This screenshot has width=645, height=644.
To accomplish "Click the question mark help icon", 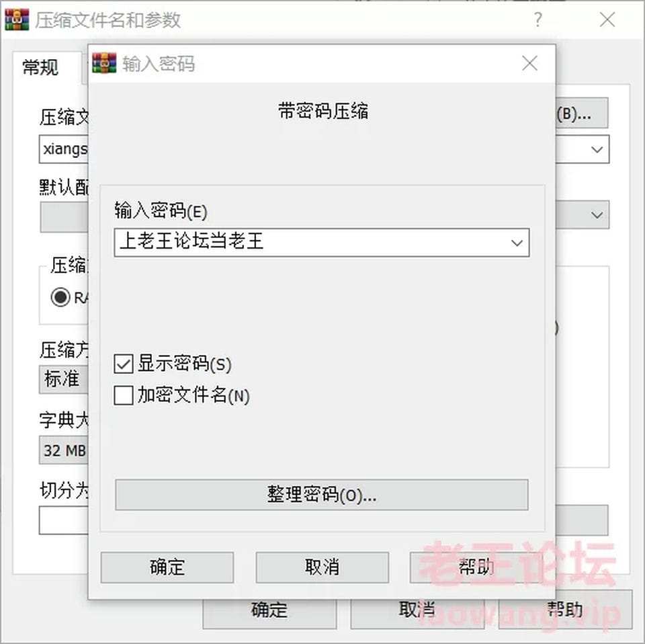I will (x=537, y=19).
